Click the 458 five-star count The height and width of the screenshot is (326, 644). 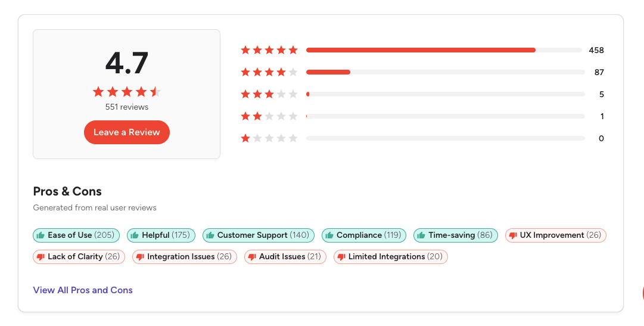(596, 50)
